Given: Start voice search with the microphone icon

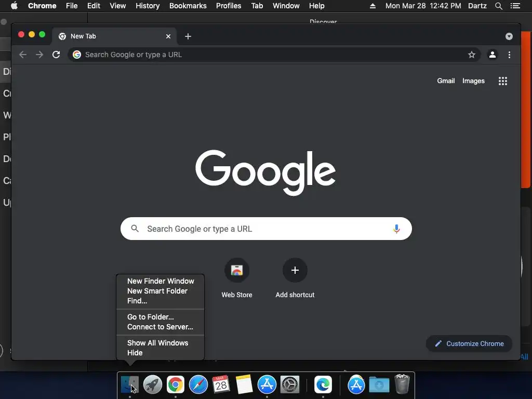Looking at the screenshot, I should pyautogui.click(x=396, y=229).
